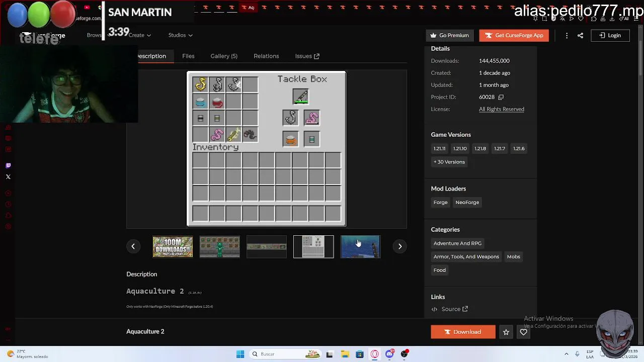644x362 pixels.
Task: Open the three-dot more options menu
Action: coord(567,35)
